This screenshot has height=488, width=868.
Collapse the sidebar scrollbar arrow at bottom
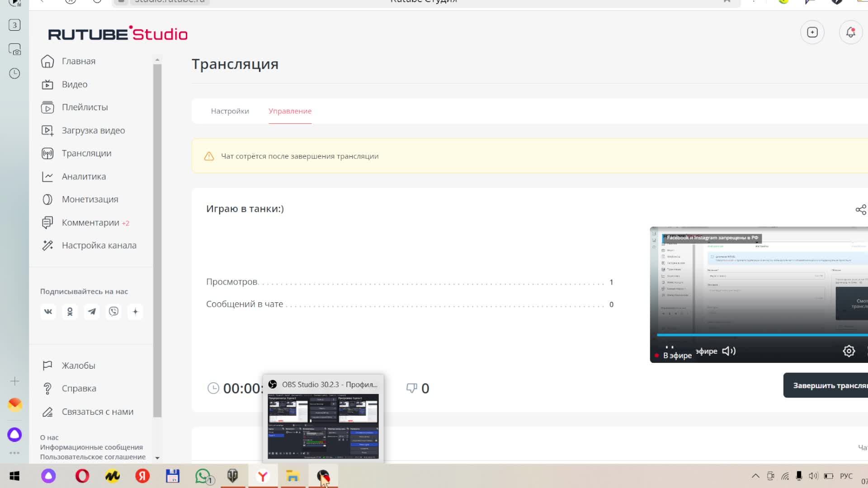coord(157,458)
